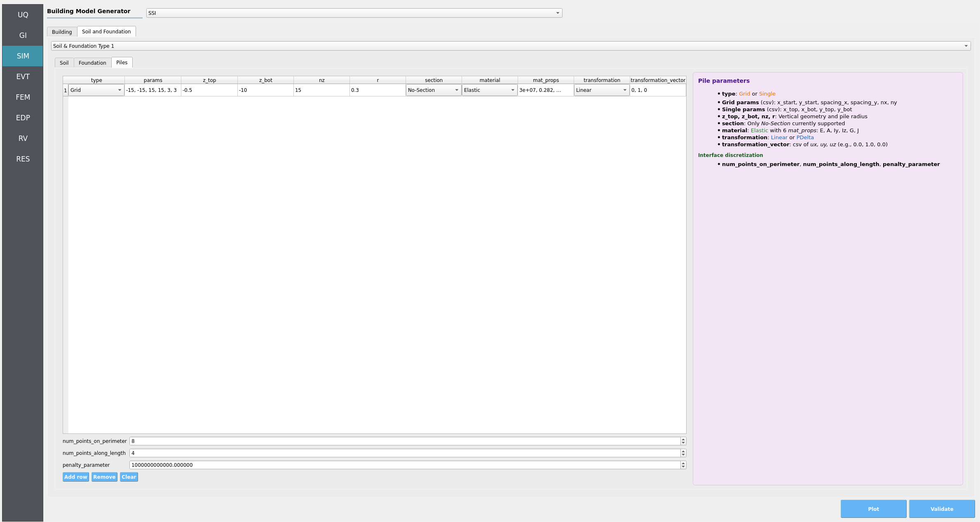Select the GI sidebar item
The width and height of the screenshot is (980, 522).
(23, 35)
